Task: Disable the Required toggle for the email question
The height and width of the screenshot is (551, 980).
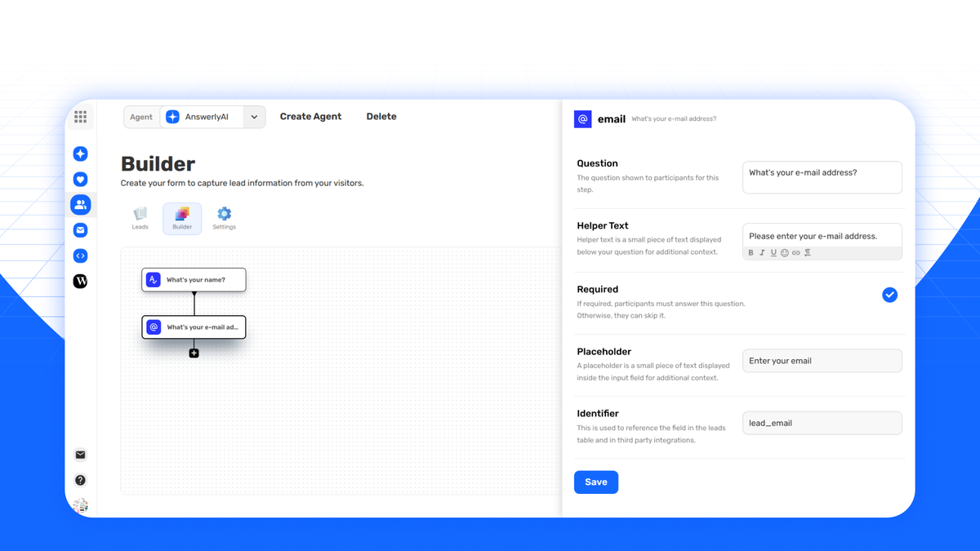Action: click(x=889, y=295)
